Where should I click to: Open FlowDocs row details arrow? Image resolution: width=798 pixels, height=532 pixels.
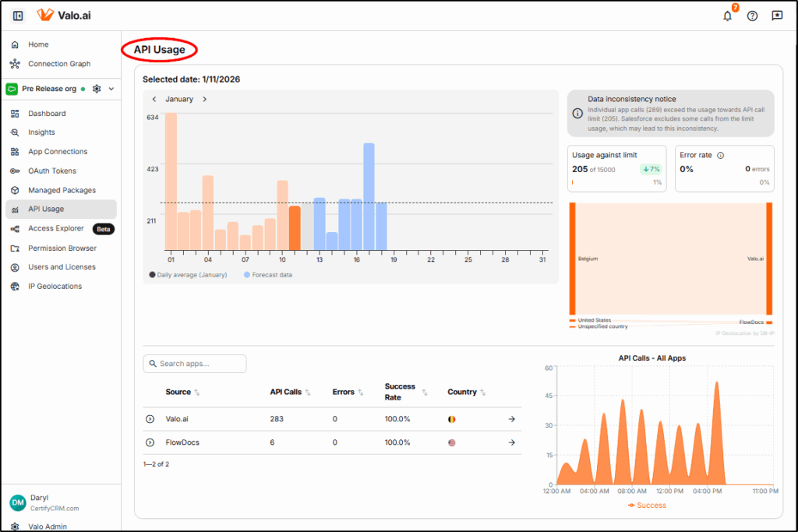[x=511, y=442]
